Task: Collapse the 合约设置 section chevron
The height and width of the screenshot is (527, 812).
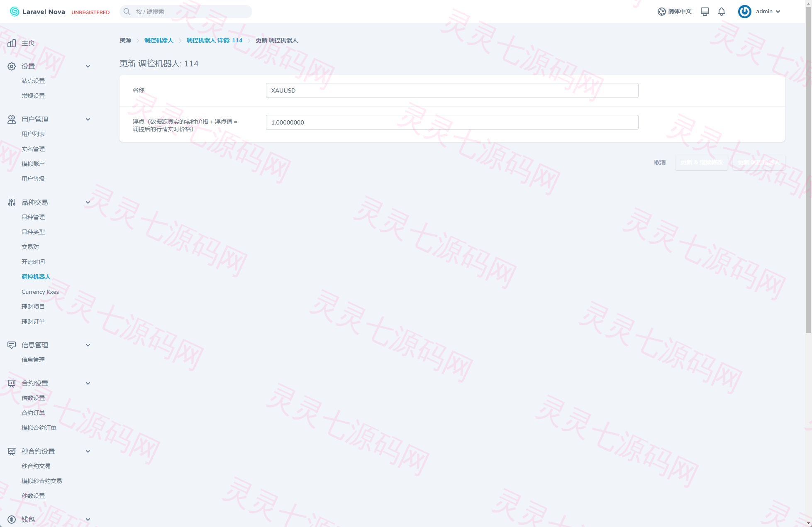Action: (x=88, y=383)
